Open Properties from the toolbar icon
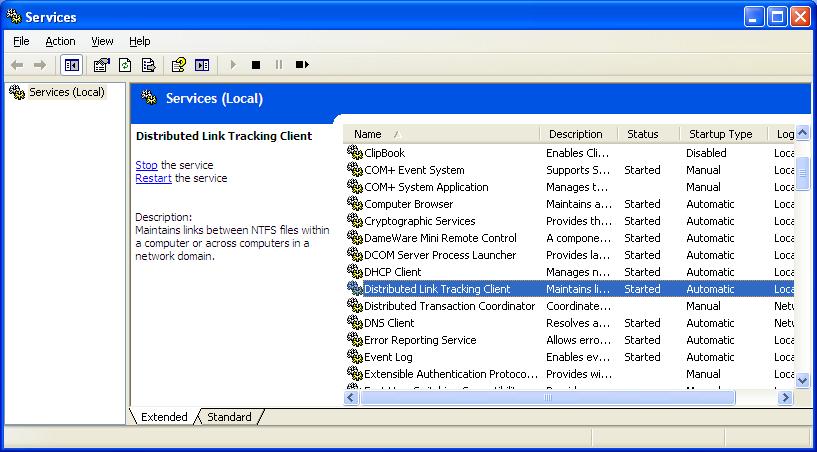817x452 pixels. [x=102, y=65]
